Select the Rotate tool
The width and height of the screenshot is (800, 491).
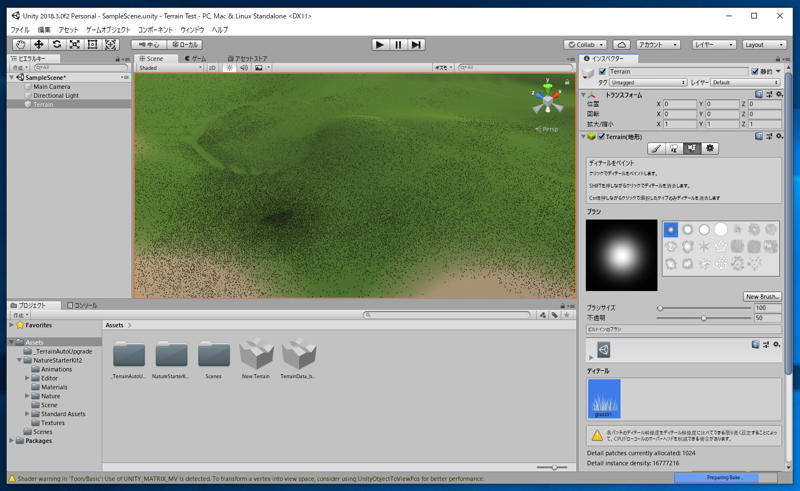tap(57, 44)
